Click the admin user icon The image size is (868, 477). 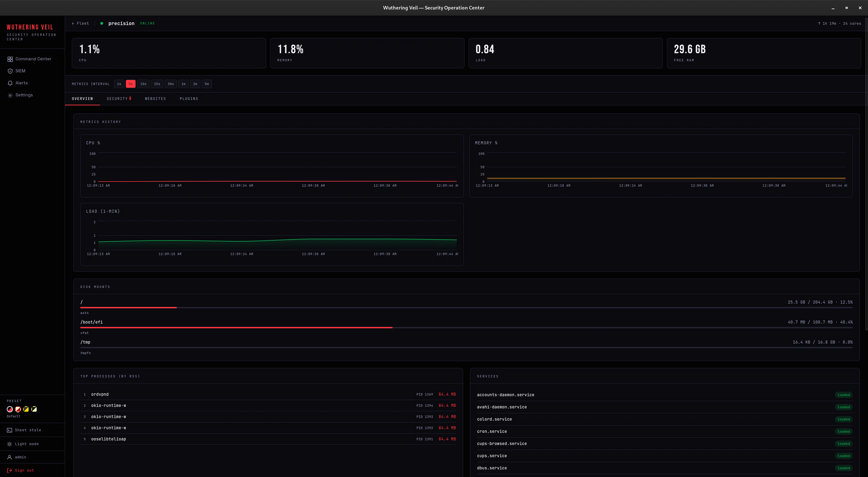click(x=9, y=457)
